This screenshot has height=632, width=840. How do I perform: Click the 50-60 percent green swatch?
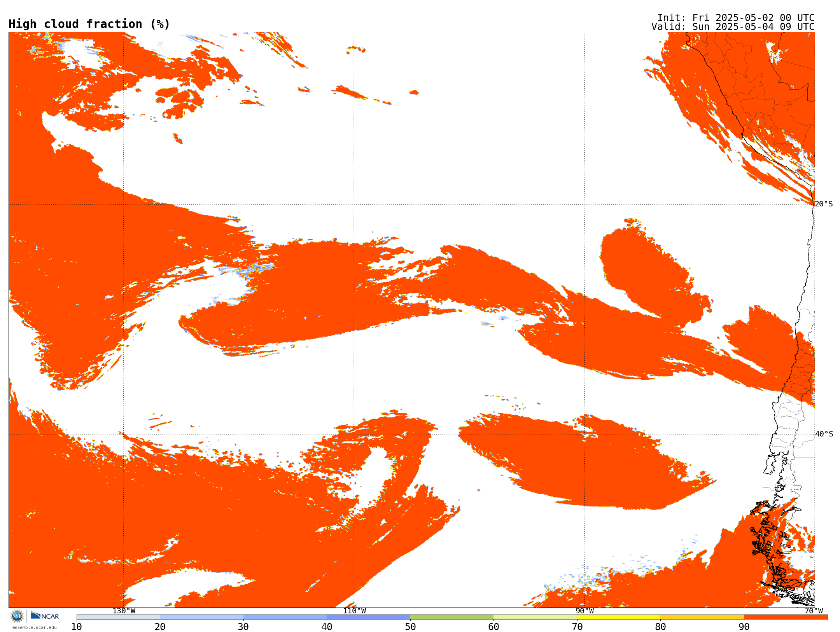[x=452, y=617]
